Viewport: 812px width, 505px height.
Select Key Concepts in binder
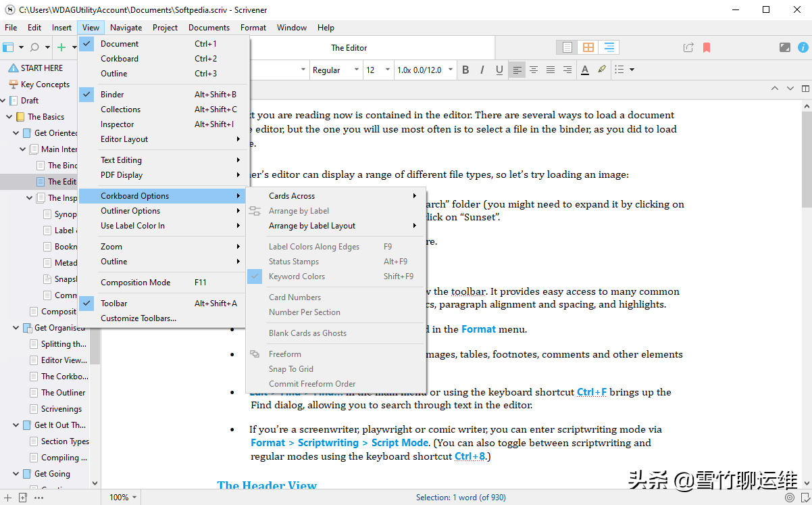click(45, 85)
